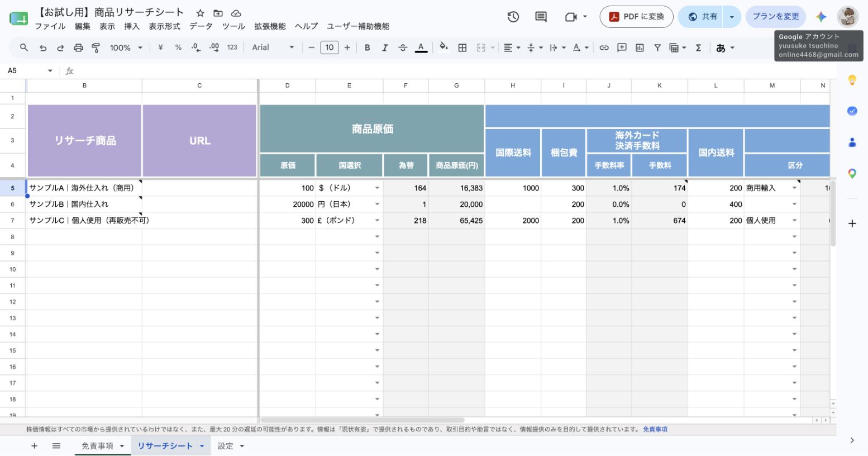
Task: Open the fill color bucket
Action: pos(443,47)
